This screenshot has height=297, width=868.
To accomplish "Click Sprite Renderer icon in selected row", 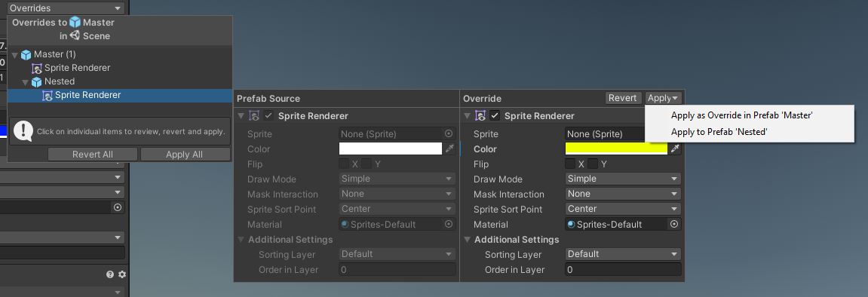I will click(48, 96).
